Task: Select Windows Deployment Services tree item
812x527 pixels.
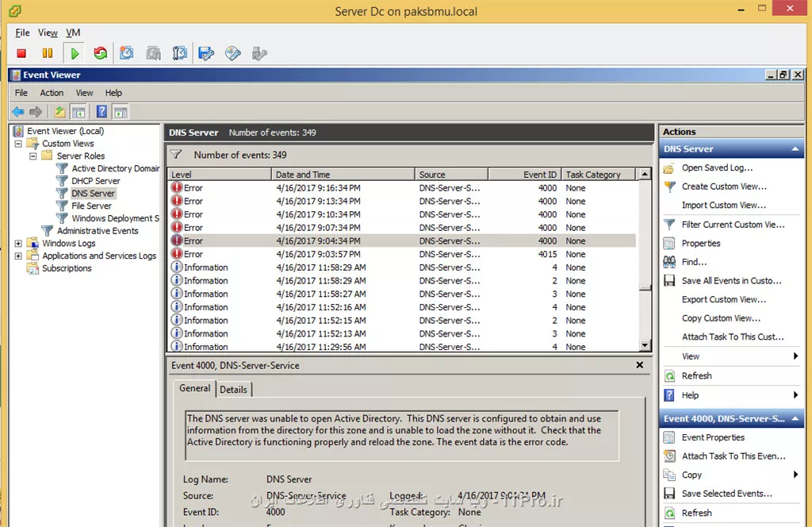Action: [116, 218]
